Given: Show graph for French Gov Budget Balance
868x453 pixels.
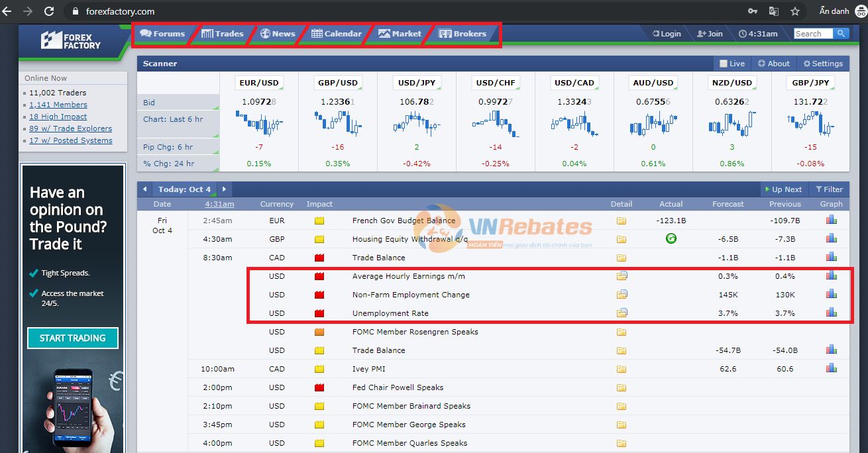Looking at the screenshot, I should 831,220.
